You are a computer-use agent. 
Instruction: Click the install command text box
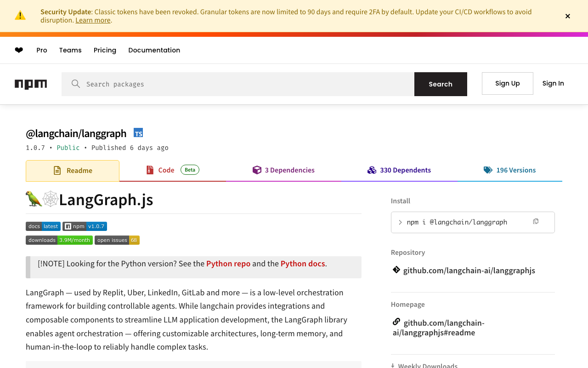473,222
